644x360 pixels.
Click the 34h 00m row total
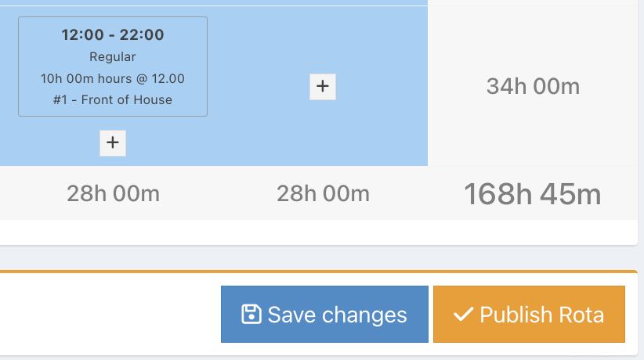pyautogui.click(x=533, y=87)
